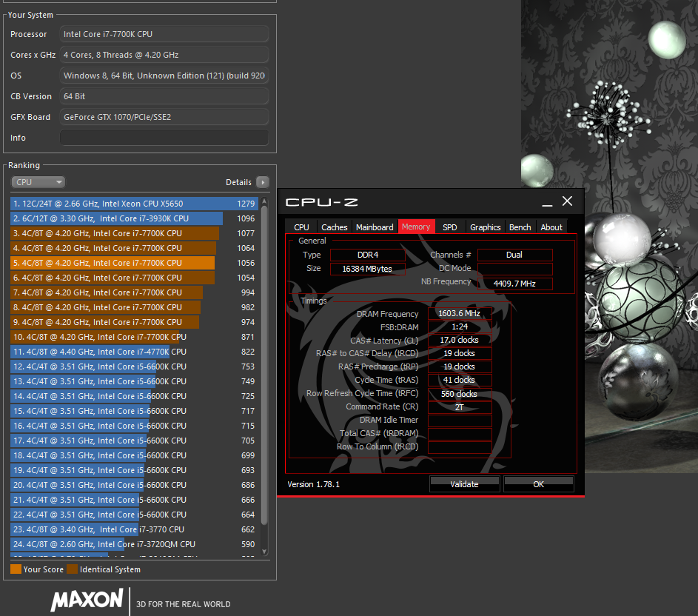Click the OK button in CPU-Z
This screenshot has height=616, width=698.
click(539, 484)
